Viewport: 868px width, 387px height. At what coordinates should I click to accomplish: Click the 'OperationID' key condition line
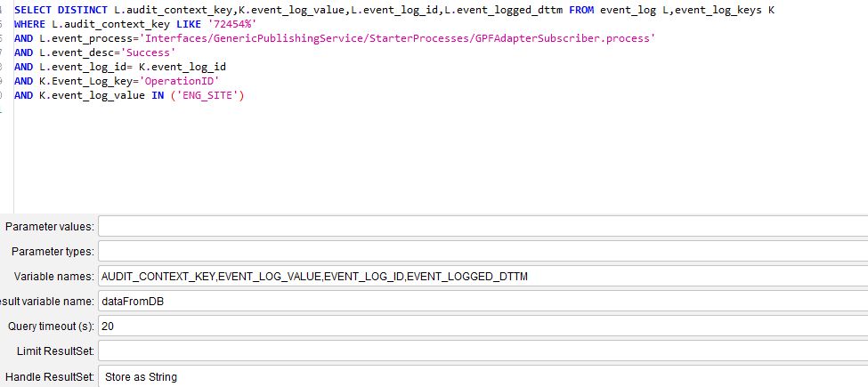(117, 81)
